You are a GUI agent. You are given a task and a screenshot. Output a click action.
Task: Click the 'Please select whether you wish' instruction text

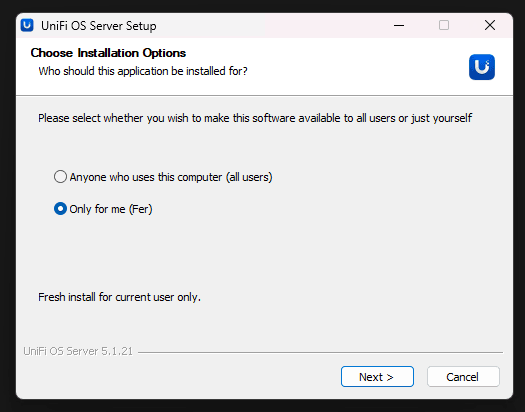tap(255, 118)
